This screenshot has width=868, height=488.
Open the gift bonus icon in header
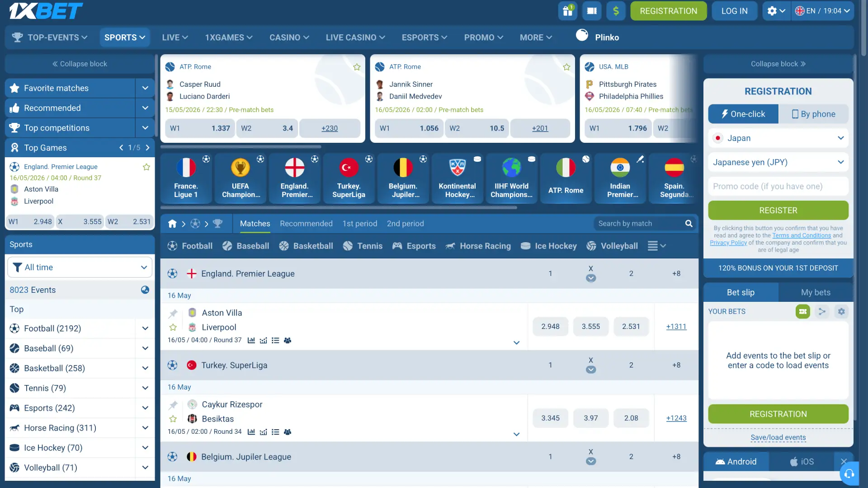pyautogui.click(x=568, y=11)
